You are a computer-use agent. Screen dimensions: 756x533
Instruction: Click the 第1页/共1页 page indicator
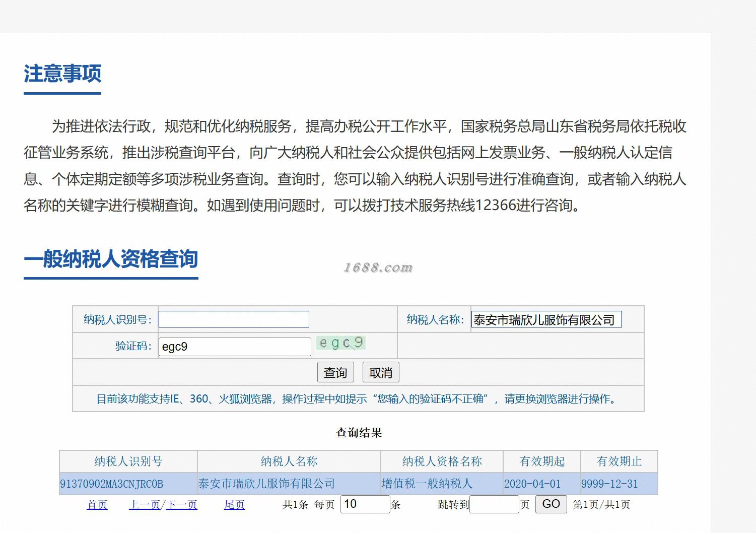point(601,504)
